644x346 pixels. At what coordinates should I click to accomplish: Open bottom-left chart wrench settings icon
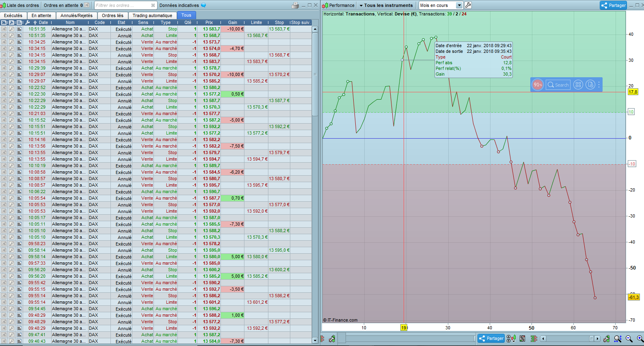tap(332, 338)
